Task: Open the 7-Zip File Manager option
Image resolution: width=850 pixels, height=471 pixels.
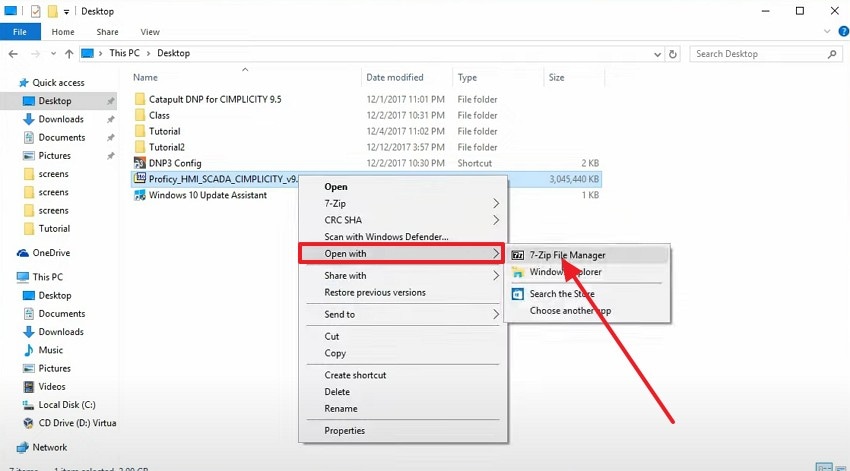Action: [588, 255]
